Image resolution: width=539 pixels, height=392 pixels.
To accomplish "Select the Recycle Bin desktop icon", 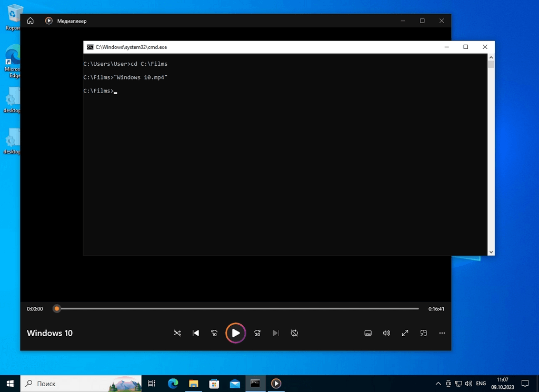I will click(13, 17).
